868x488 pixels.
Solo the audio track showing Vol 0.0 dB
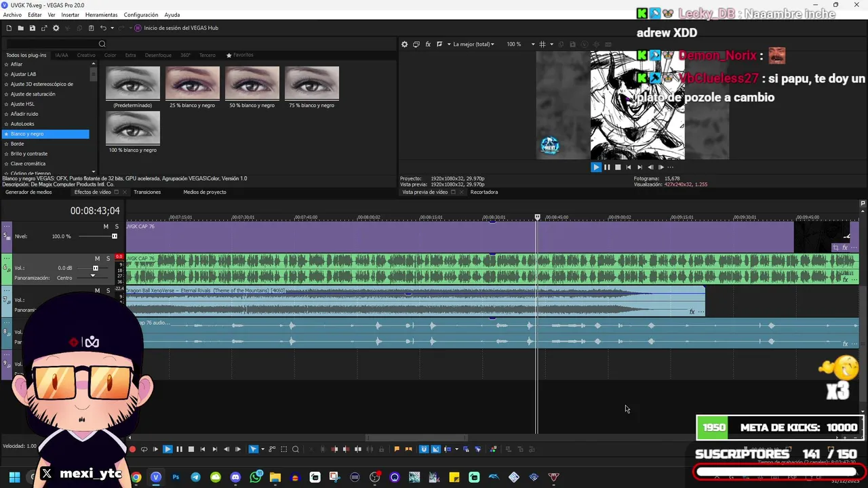tap(108, 258)
